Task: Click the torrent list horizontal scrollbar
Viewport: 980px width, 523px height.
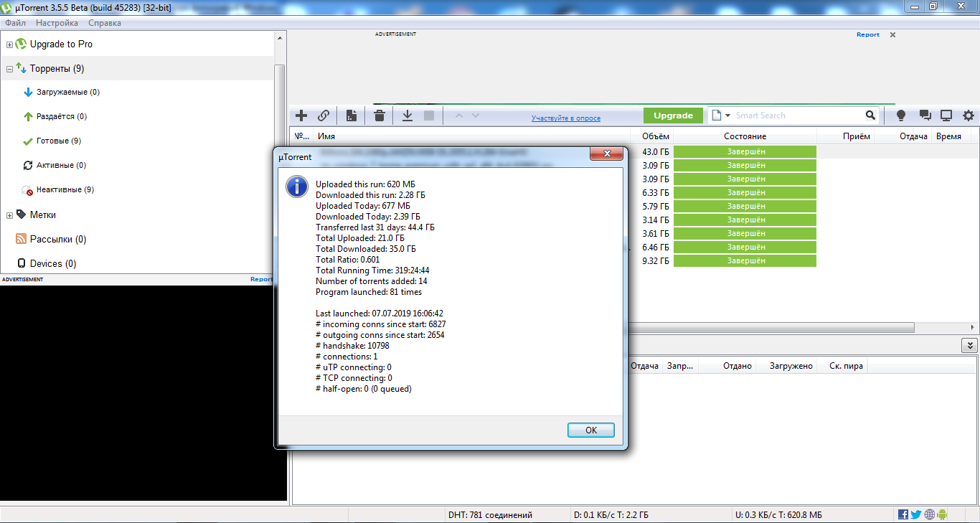Action: click(603, 327)
